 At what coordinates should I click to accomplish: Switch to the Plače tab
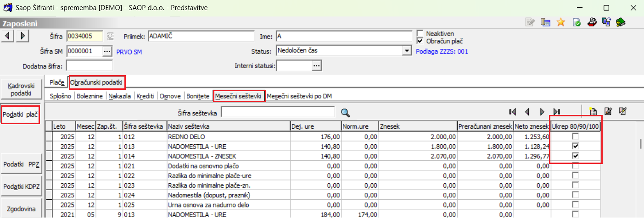[x=57, y=82]
